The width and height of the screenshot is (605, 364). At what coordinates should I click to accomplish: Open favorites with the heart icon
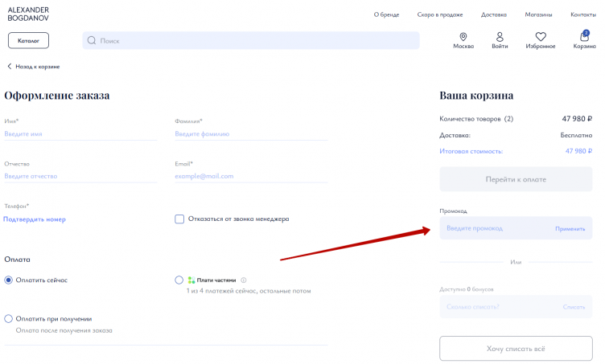[x=541, y=37]
